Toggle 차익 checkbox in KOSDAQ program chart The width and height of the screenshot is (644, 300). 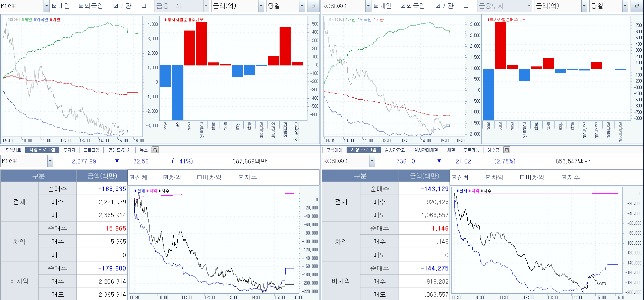click(488, 177)
